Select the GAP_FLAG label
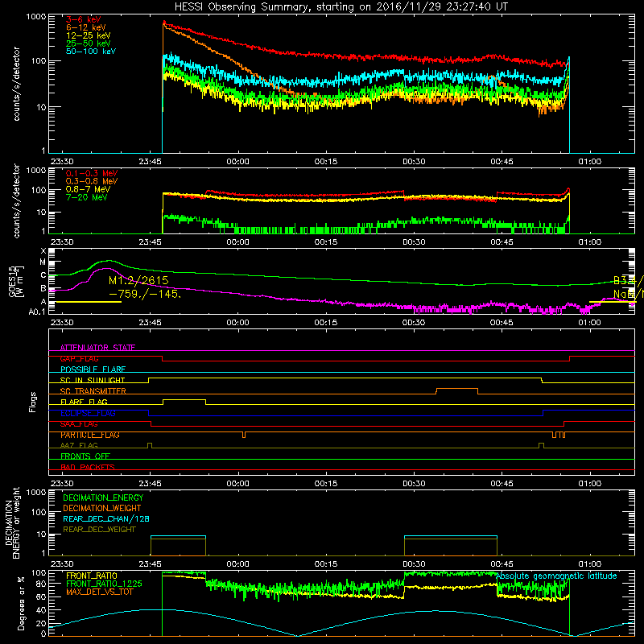This screenshot has height=644, width=644. (79, 358)
